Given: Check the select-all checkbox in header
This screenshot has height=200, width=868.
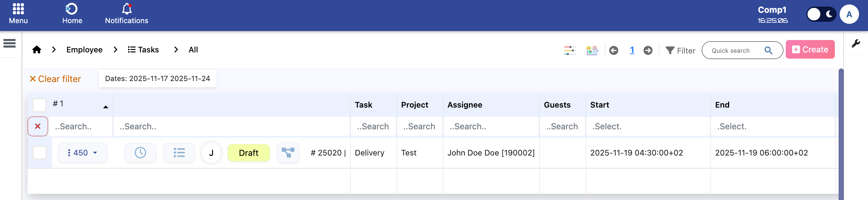Looking at the screenshot, I should (39, 105).
